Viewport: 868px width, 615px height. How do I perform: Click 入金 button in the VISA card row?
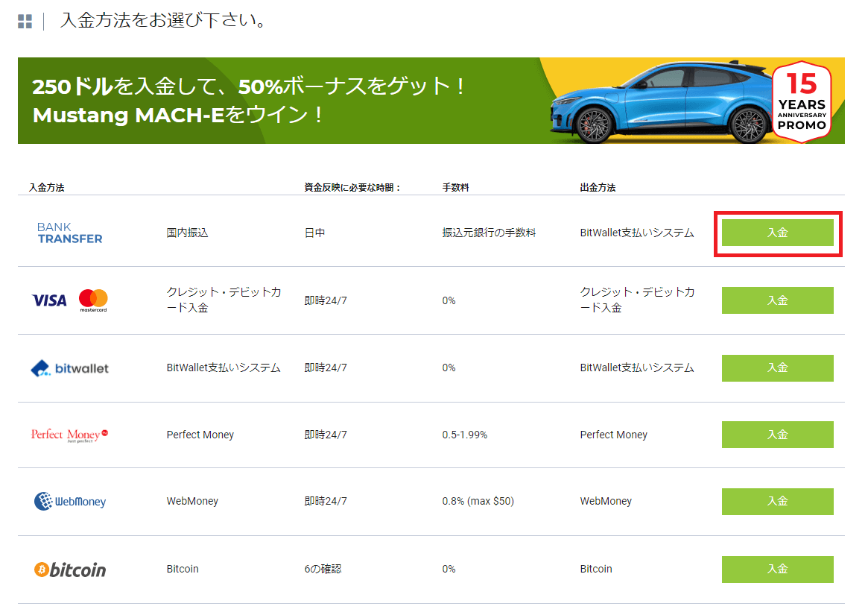pos(777,300)
